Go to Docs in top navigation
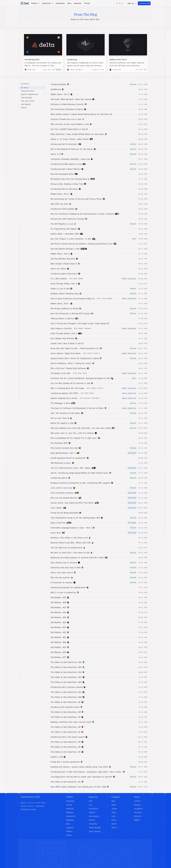This screenshot has height=868, width=171. click(x=69, y=3)
